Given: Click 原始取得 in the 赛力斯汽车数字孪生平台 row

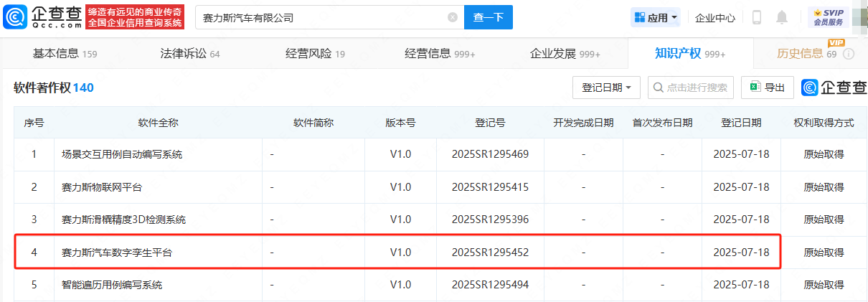Looking at the screenshot, I should 824,252.
